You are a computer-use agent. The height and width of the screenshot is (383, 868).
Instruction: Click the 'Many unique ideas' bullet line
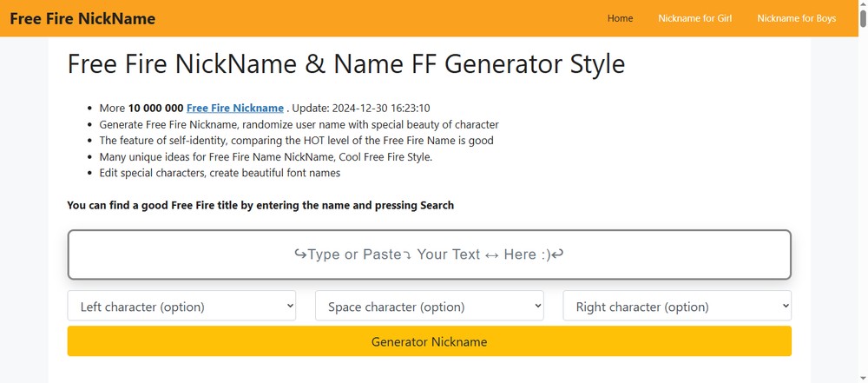(266, 156)
